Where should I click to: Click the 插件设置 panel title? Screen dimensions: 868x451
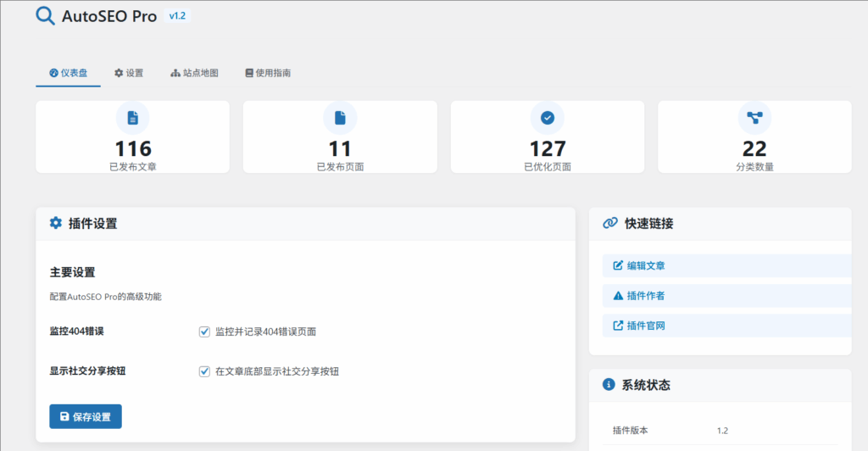[92, 224]
